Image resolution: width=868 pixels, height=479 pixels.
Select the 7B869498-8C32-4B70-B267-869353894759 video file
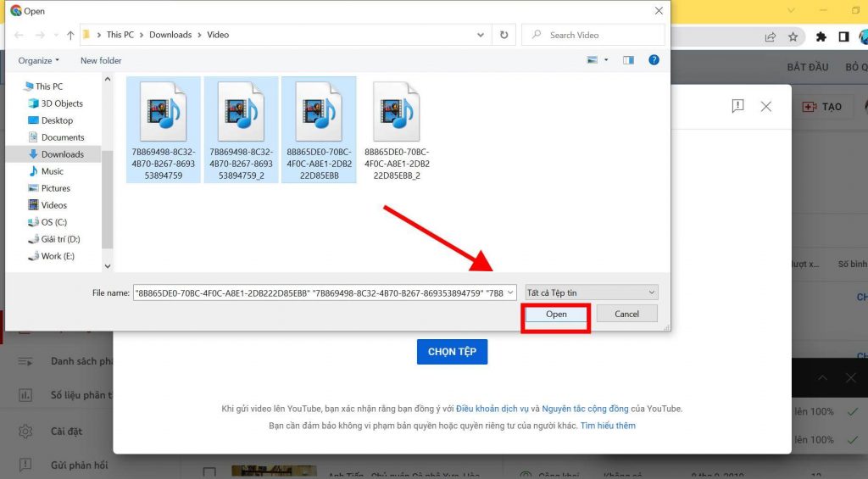pos(164,131)
